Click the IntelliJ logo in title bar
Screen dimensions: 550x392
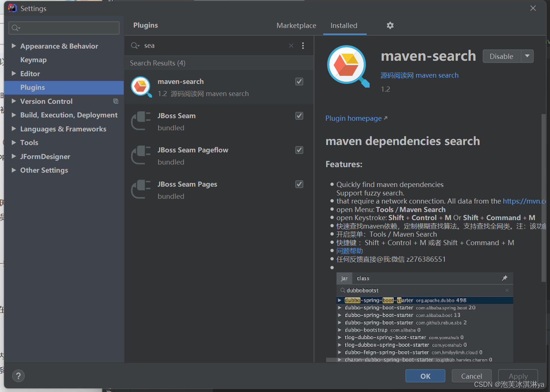(x=13, y=8)
